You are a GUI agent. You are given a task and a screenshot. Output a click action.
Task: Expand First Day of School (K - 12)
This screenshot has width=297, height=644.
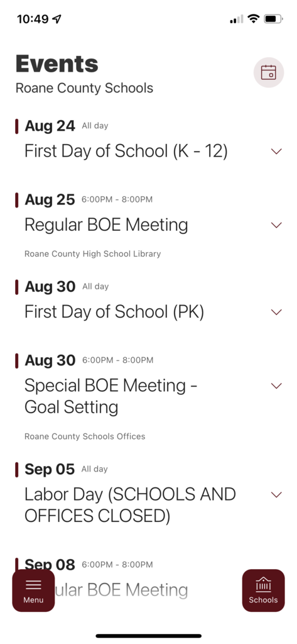click(x=276, y=151)
